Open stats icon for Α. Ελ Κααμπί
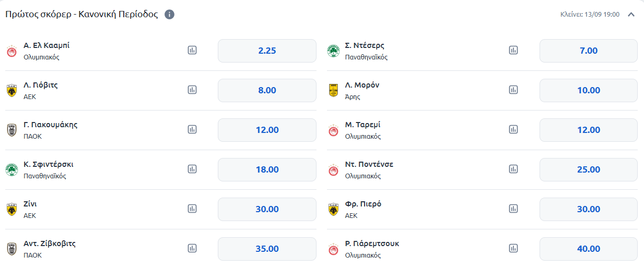Image resolution: width=644 pixels, height=268 pixels. pyautogui.click(x=192, y=50)
